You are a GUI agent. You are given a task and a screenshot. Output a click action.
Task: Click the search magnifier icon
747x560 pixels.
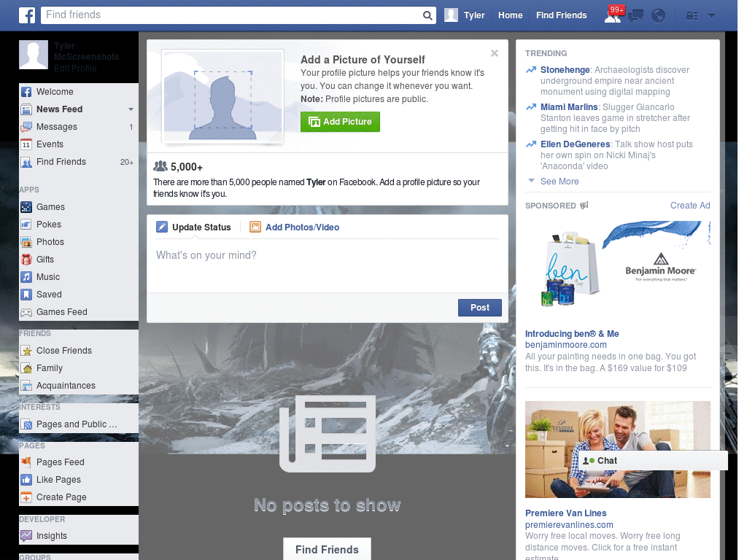427,15
